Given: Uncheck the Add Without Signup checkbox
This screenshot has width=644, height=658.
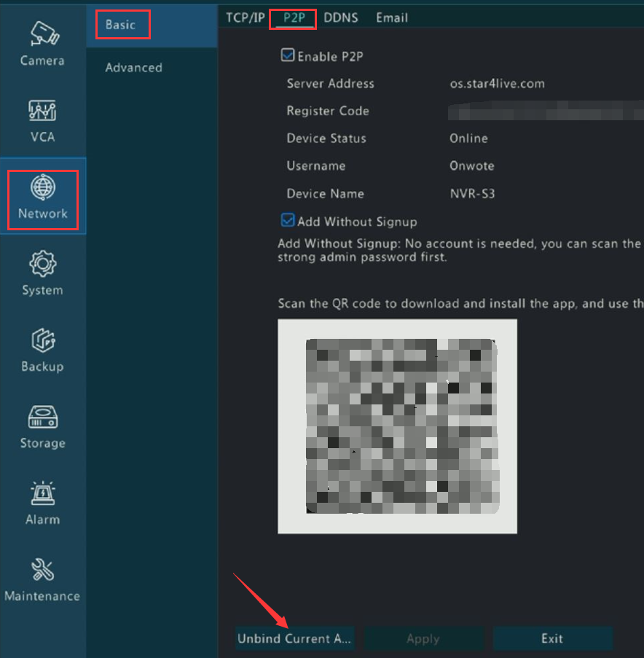Looking at the screenshot, I should click(x=288, y=221).
